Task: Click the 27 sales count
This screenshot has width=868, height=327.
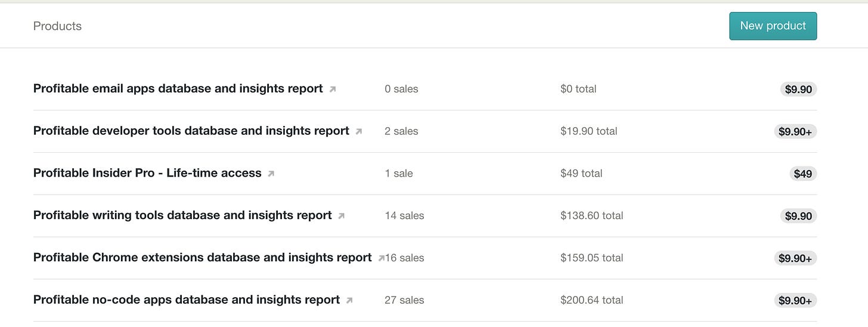Action: pos(404,300)
